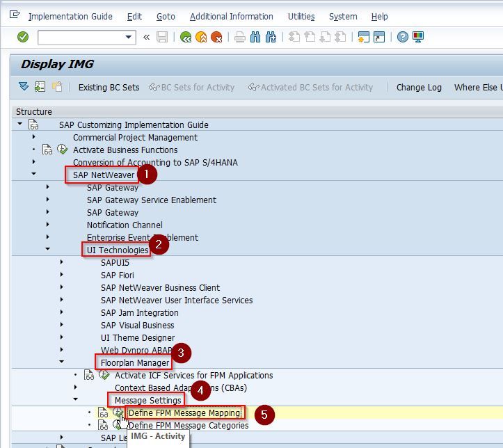Open the System menu
Image resolution: width=503 pixels, height=448 pixels.
[x=343, y=17]
